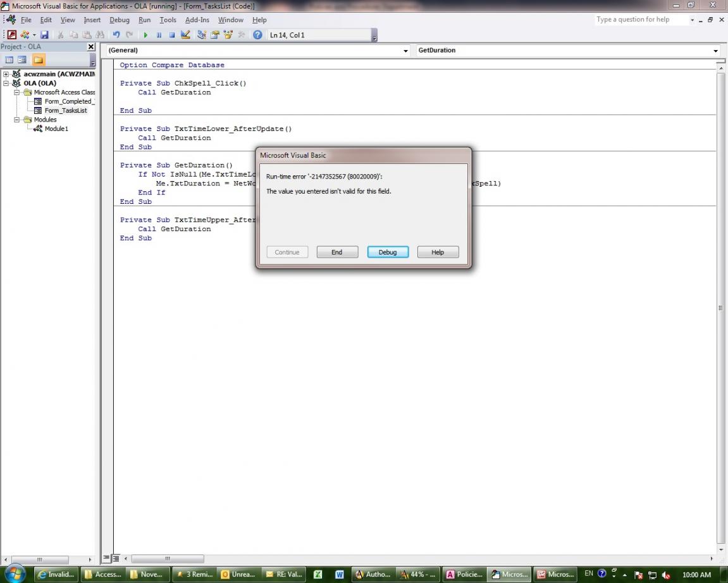Click View Code icon in Project panel
Viewport: 728px width, 583px height.
point(9,60)
